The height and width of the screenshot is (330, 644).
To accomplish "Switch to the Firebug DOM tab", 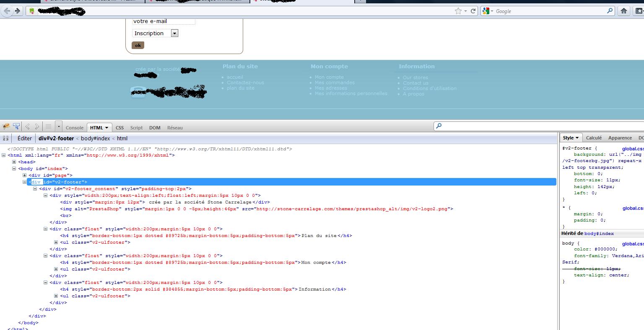I will [155, 128].
